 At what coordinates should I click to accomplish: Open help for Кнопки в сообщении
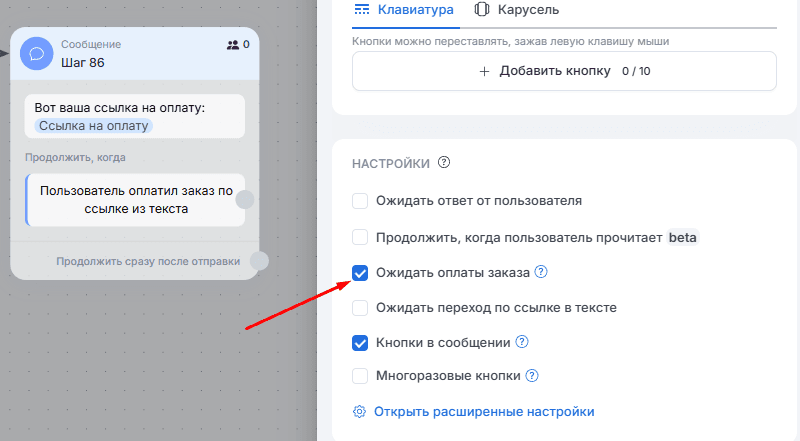pyautogui.click(x=522, y=341)
